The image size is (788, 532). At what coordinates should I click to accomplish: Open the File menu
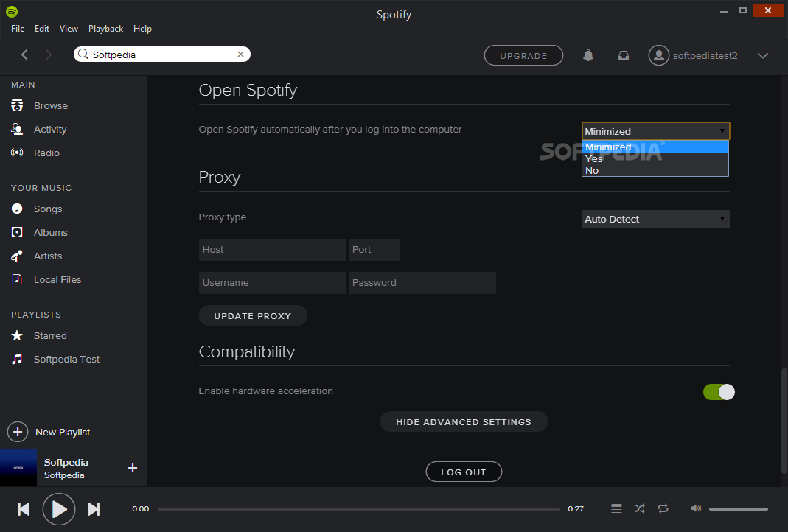(18, 29)
